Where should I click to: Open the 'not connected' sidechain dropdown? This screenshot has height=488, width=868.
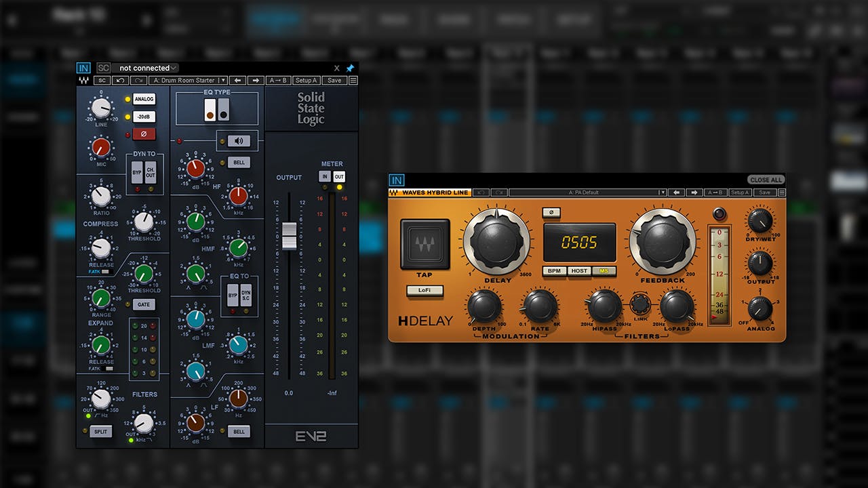[144, 68]
